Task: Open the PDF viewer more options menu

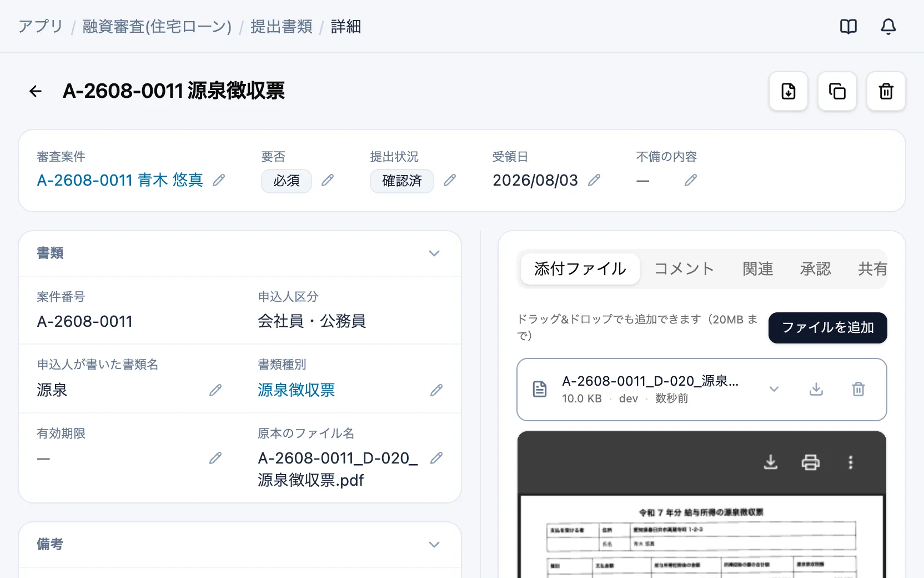Action: [x=851, y=462]
